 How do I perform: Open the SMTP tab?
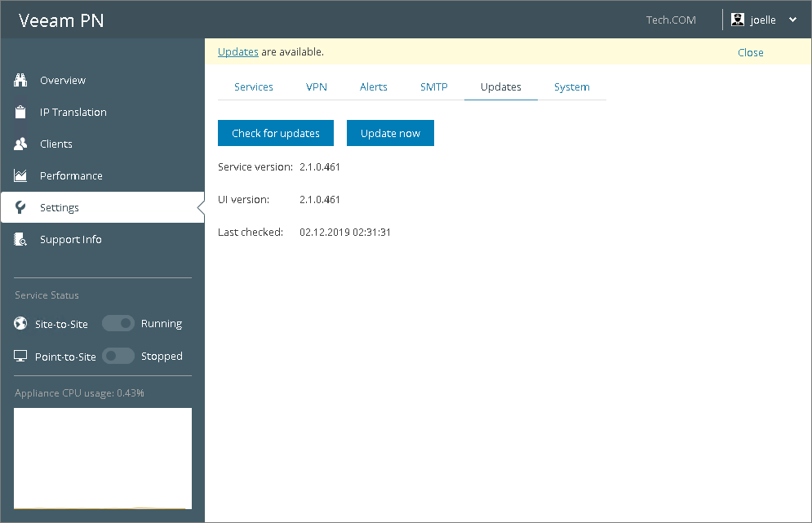pos(433,87)
